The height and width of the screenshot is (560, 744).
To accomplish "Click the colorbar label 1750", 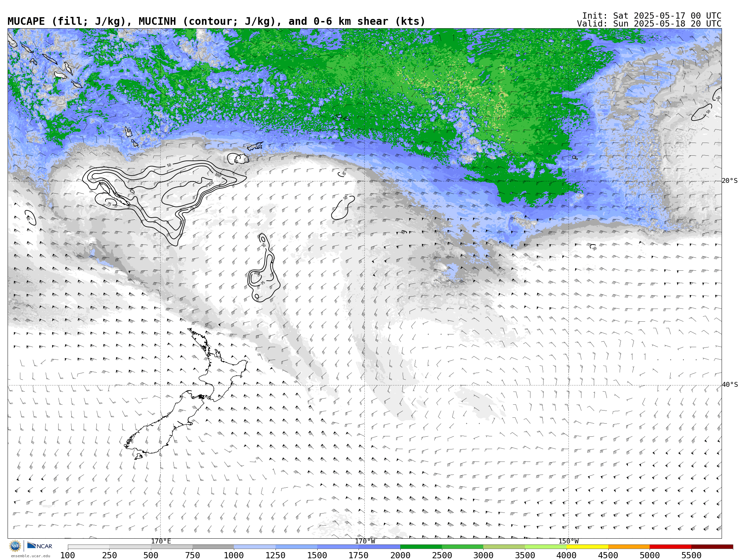I will click(359, 555).
